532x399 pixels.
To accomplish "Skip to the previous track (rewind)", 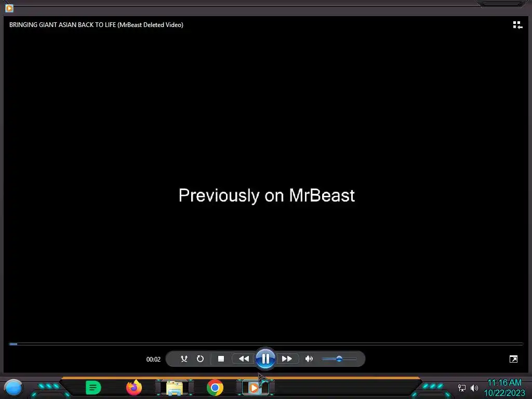I will 244,358.
